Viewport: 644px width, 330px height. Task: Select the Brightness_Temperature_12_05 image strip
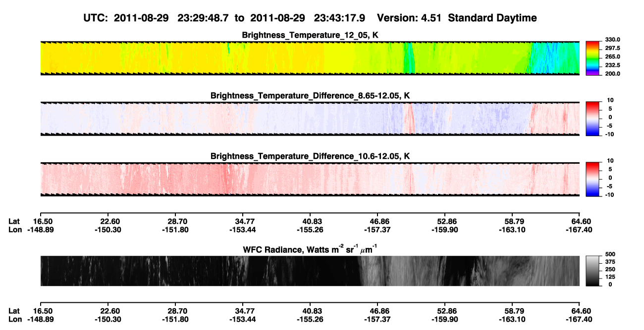(x=310, y=58)
